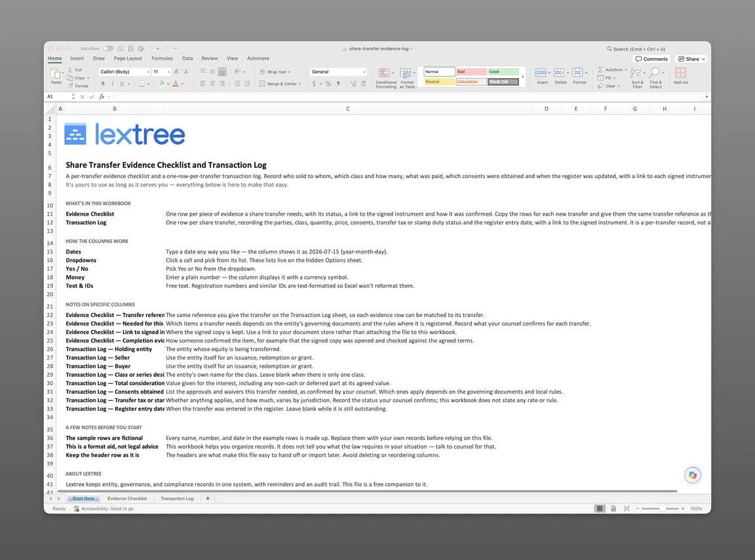Viewport: 755px width, 560px height.
Task: Click the Borders grid icon
Action: pyautogui.click(x=142, y=84)
